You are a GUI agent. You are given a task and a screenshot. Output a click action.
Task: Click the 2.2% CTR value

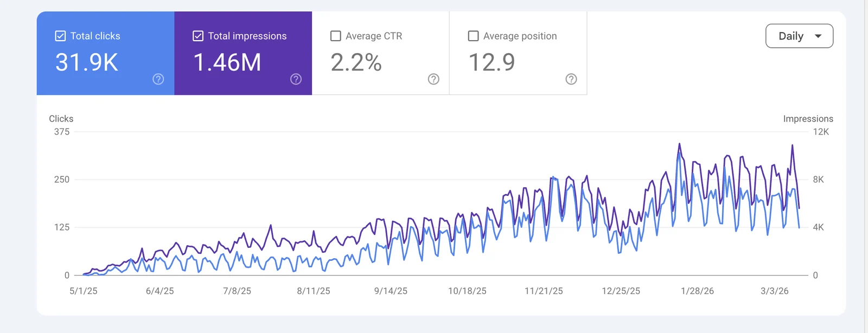[356, 62]
